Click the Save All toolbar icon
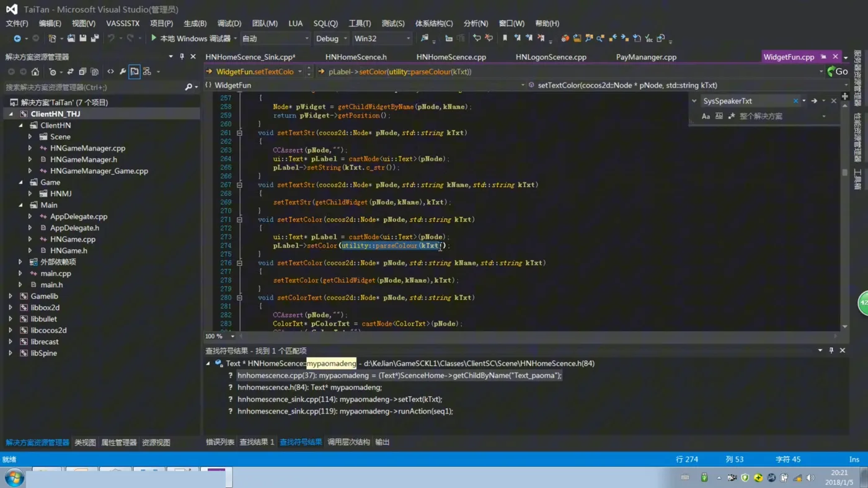The width and height of the screenshot is (868, 488). tap(95, 38)
